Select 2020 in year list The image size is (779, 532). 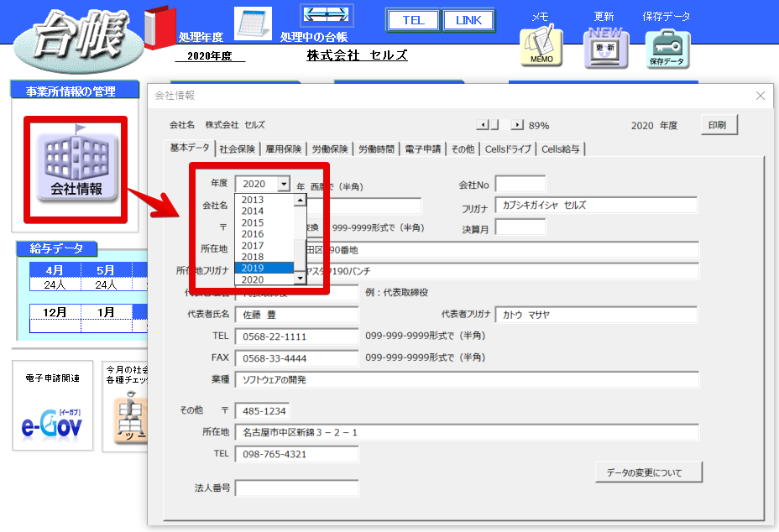click(x=264, y=279)
